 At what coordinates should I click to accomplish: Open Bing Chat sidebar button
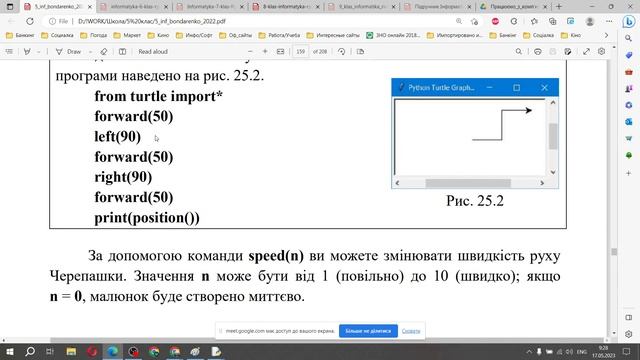click(629, 22)
